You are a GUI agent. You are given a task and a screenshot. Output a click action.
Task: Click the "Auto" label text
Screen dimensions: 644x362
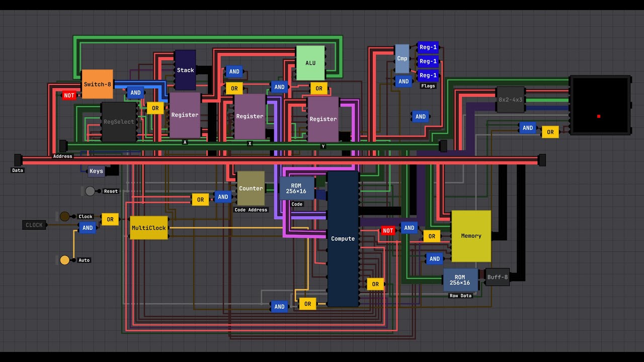click(x=84, y=260)
